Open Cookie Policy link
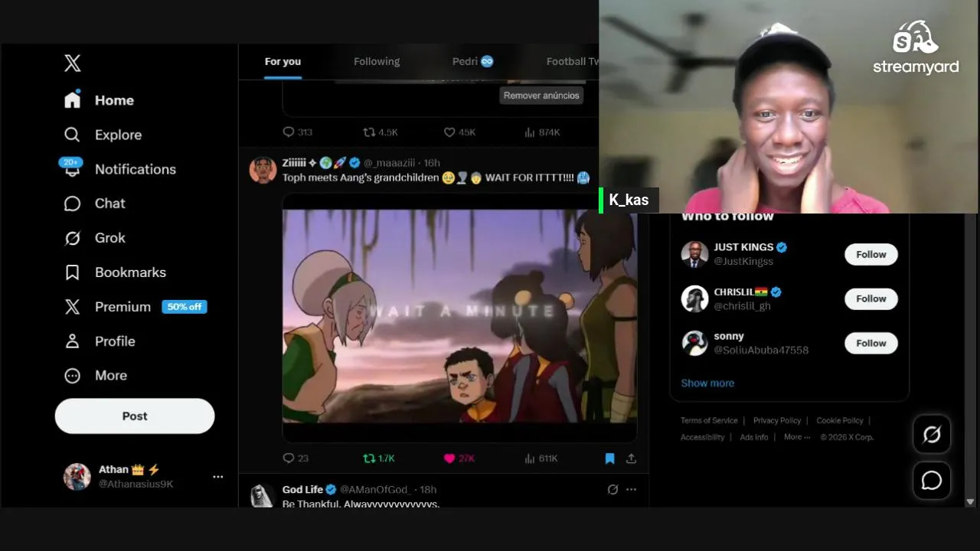The width and height of the screenshot is (980, 551). 840,420
